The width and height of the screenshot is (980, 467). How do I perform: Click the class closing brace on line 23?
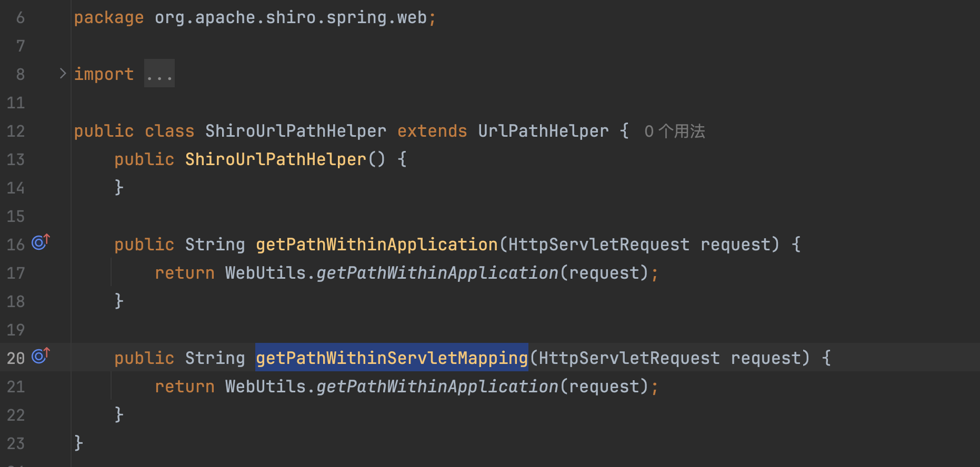click(x=78, y=443)
